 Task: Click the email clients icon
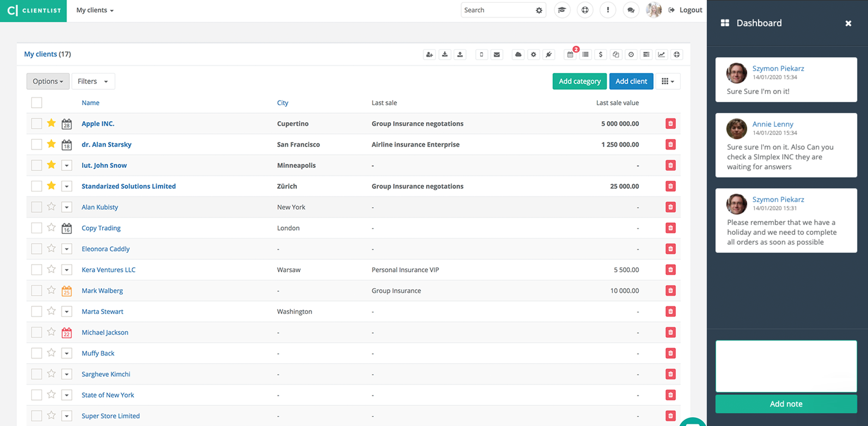[x=497, y=54]
